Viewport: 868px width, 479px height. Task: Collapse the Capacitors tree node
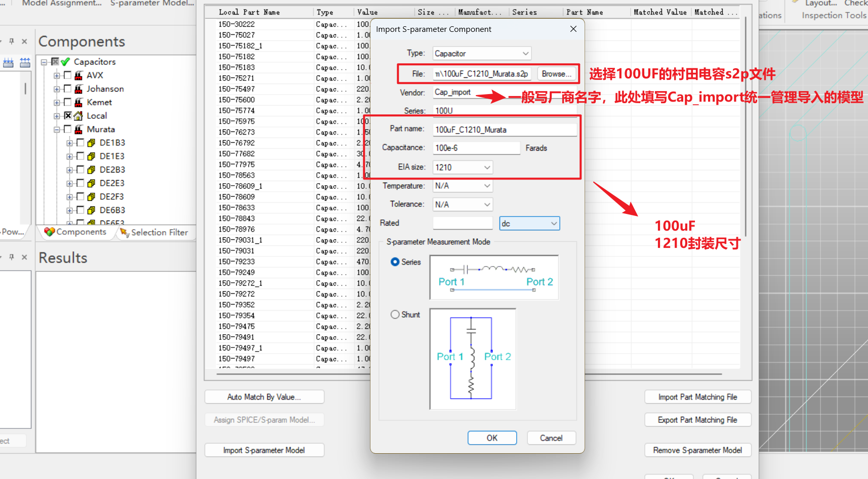44,62
